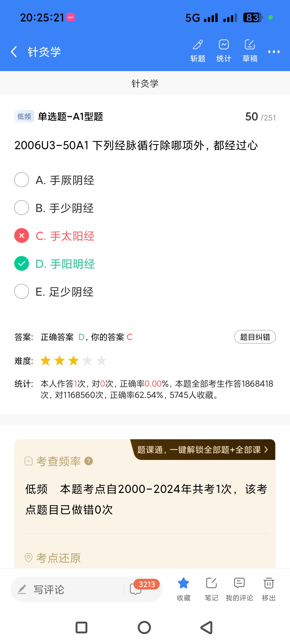Tap the back arrow beside 针灸学

[x=14, y=52]
